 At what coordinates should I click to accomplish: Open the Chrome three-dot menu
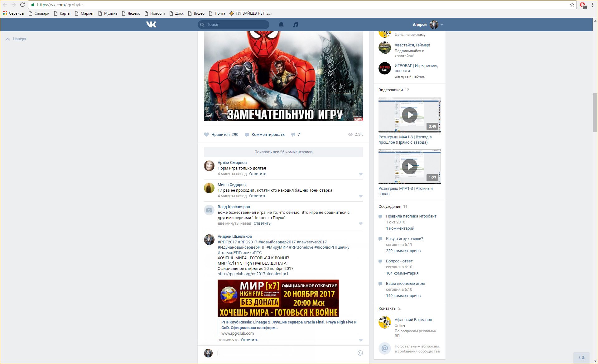pos(592,5)
